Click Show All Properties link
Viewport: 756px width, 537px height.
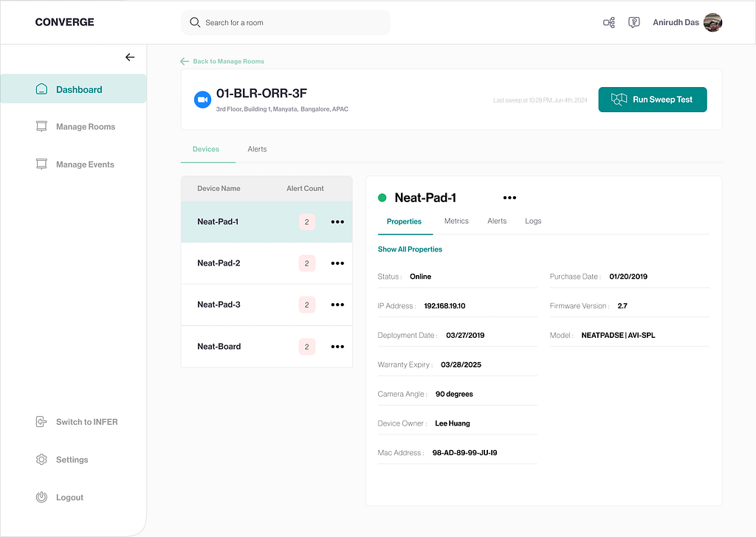pyautogui.click(x=410, y=249)
